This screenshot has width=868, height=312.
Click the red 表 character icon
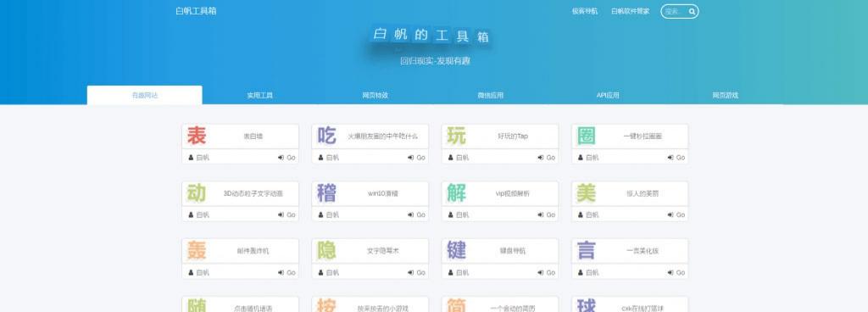coord(197,136)
